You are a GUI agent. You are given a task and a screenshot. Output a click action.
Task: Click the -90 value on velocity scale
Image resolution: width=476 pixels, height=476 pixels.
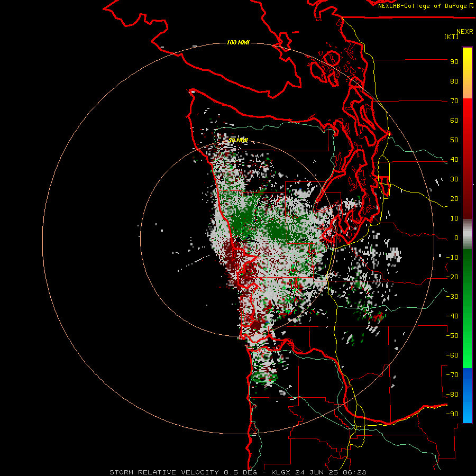pos(452,414)
